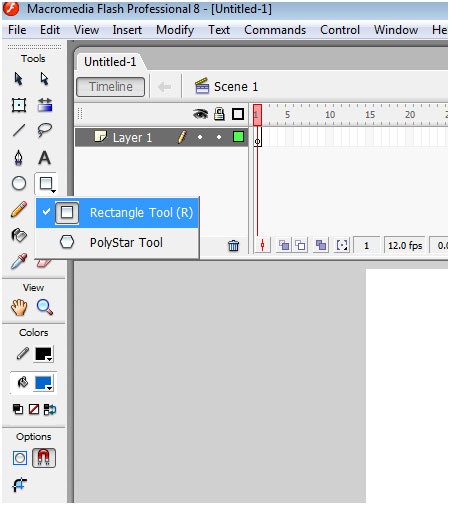Toggle Onion Skin button
This screenshot has width=450, height=505.
click(x=284, y=246)
